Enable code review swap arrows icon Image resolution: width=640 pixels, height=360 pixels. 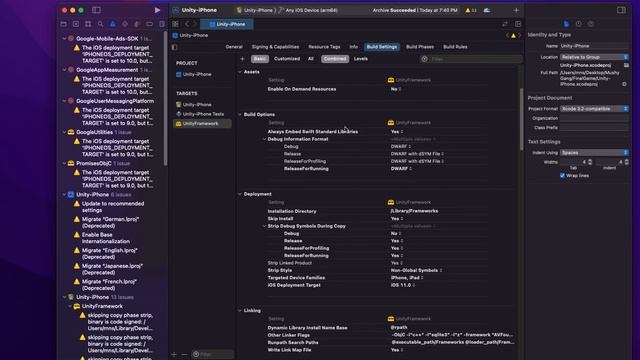505,24
